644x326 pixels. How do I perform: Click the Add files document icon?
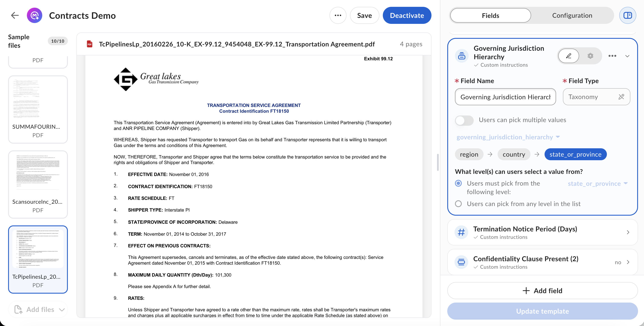tap(18, 310)
